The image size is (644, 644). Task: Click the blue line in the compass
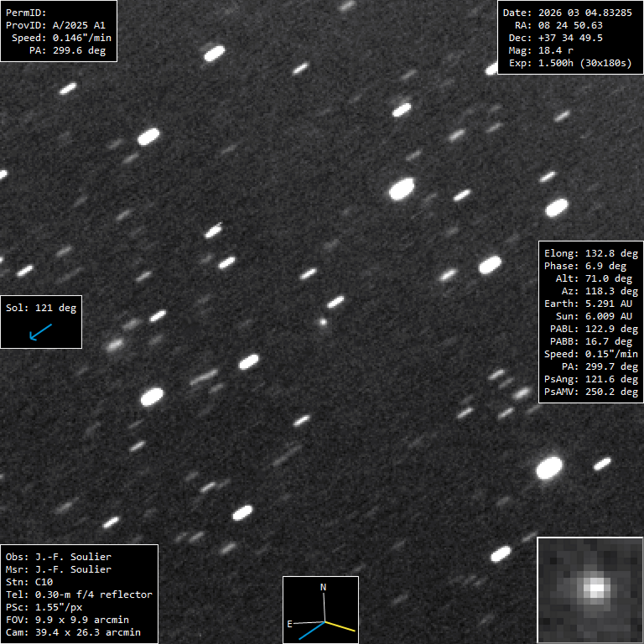click(x=310, y=631)
